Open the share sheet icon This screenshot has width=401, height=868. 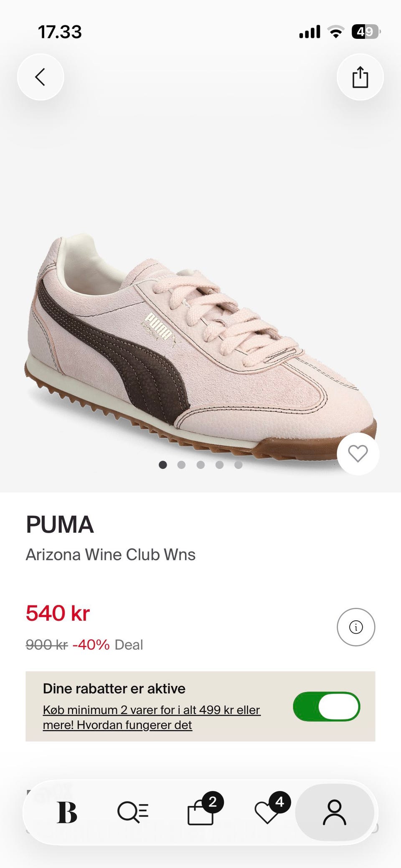pyautogui.click(x=360, y=77)
